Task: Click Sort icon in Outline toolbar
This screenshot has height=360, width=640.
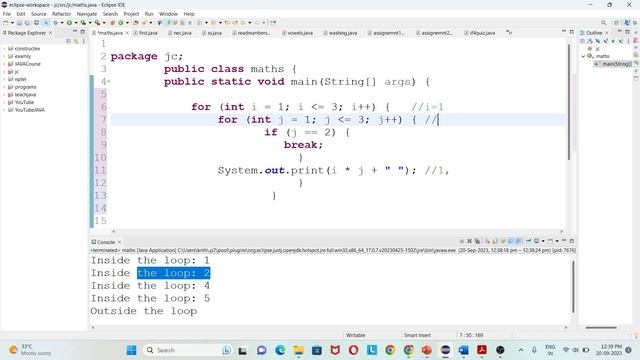Action: point(590,41)
